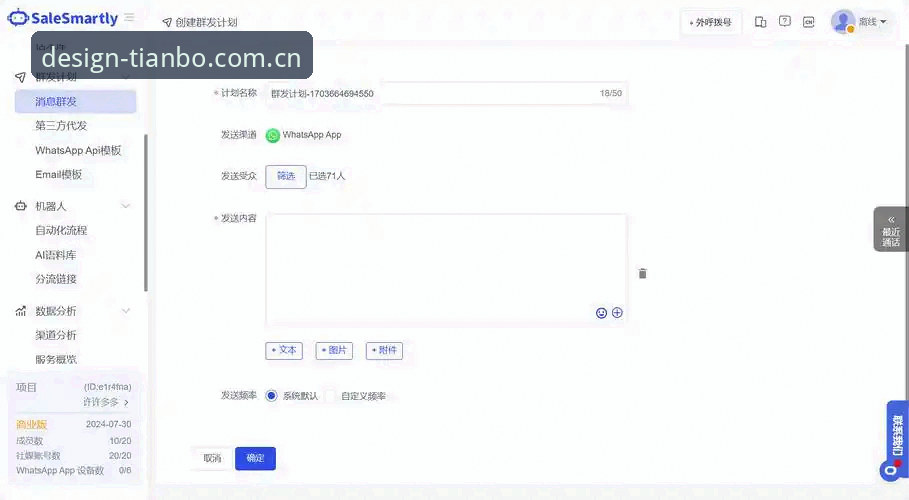Open 分流链接 in sidebar
The width and height of the screenshot is (909, 500).
coord(56,279)
